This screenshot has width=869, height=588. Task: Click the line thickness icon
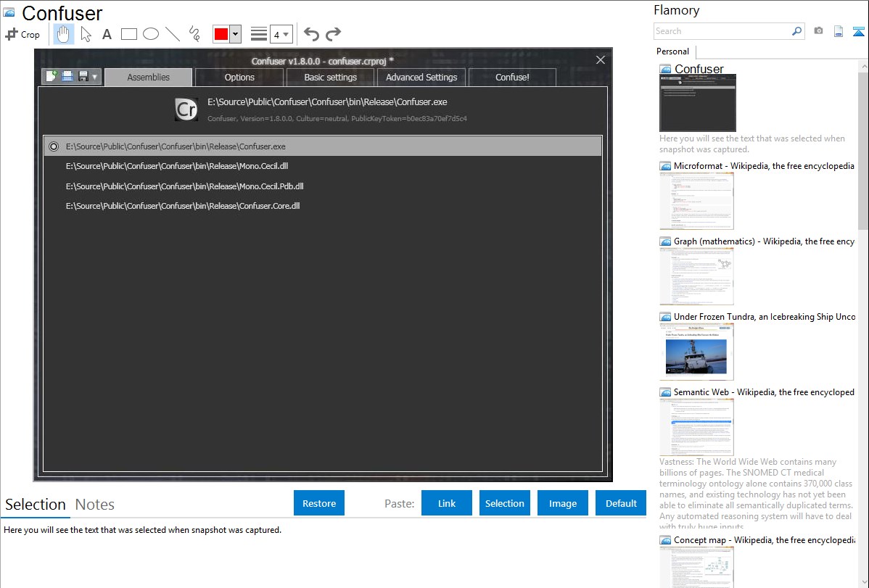click(x=258, y=34)
